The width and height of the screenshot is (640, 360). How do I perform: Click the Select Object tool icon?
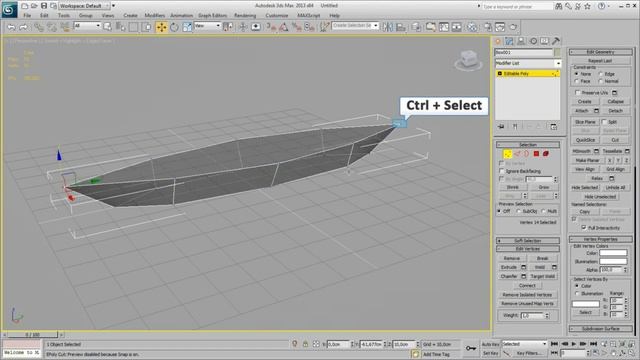click(x=107, y=27)
